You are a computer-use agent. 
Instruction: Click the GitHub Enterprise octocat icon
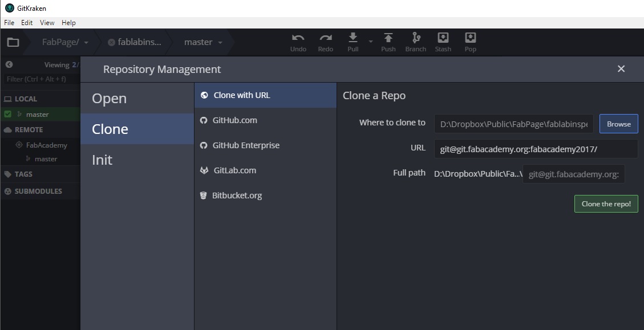[x=203, y=145]
